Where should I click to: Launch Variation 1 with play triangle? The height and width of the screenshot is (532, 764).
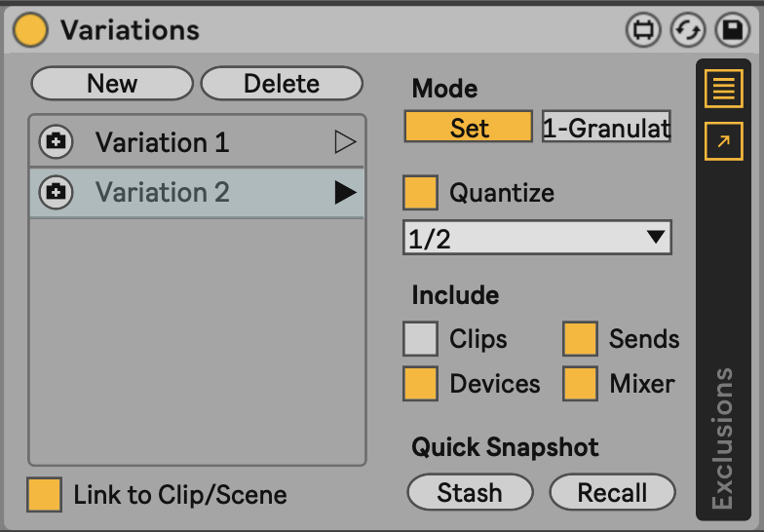point(345,142)
